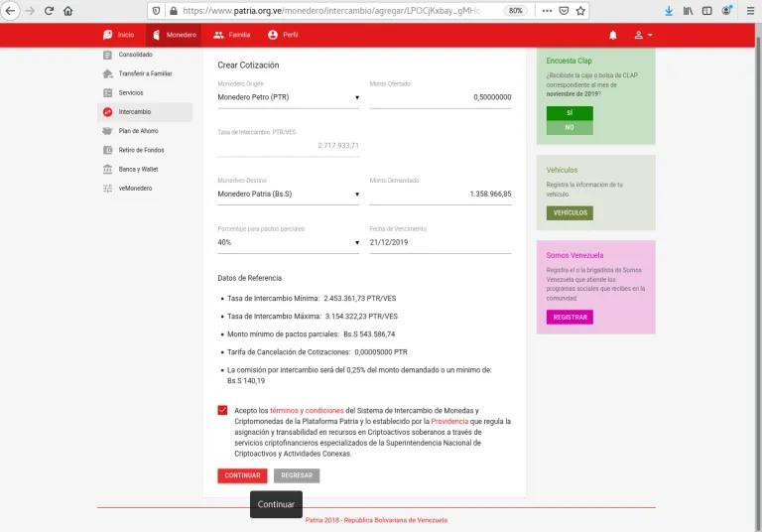Viewport: 762px width, 532px height.
Task: Click the tracking protection shield icon
Action: (x=156, y=11)
